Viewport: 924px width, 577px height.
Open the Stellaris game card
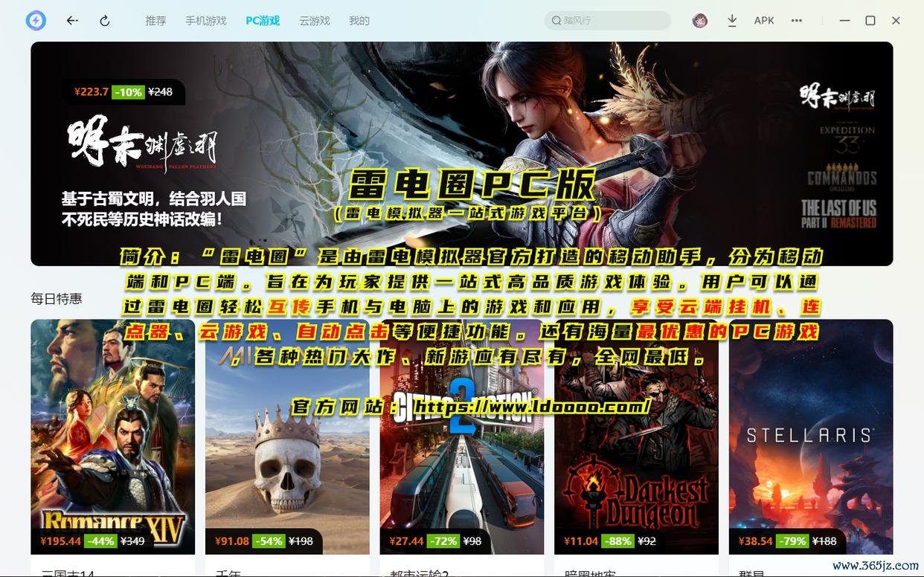[x=811, y=437]
